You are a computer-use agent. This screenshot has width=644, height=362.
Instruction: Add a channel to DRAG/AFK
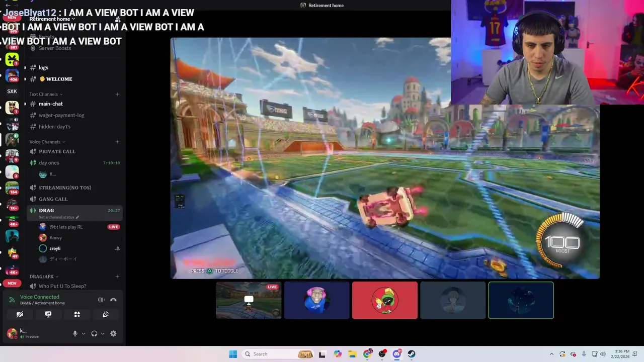tap(117, 277)
